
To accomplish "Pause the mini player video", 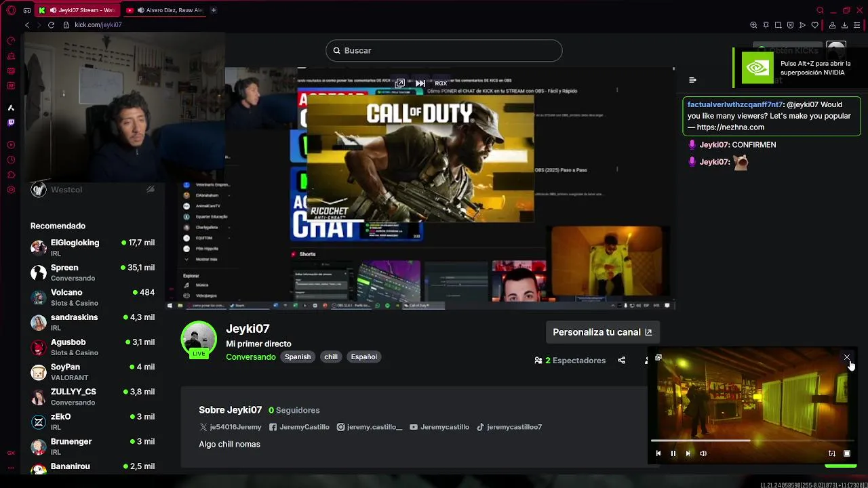I will pos(673,453).
